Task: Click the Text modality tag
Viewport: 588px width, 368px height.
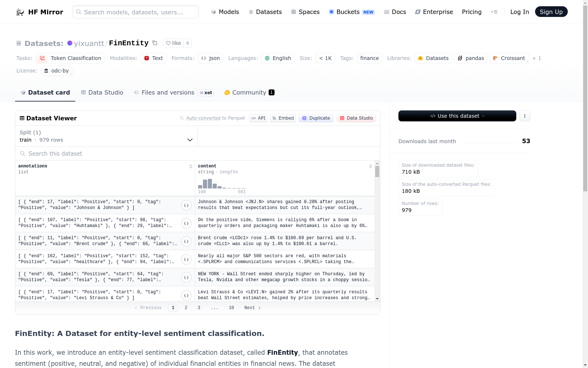Action: tap(154, 58)
